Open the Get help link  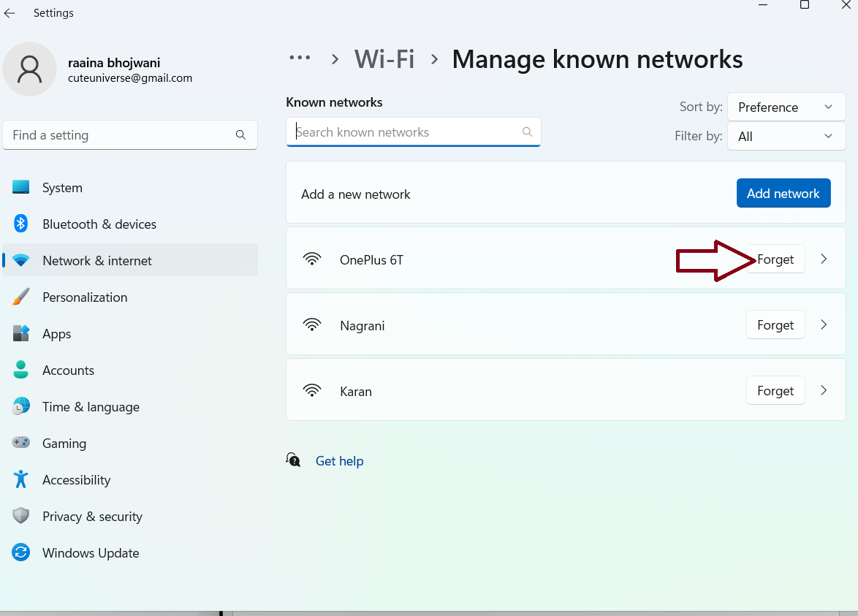coord(339,461)
